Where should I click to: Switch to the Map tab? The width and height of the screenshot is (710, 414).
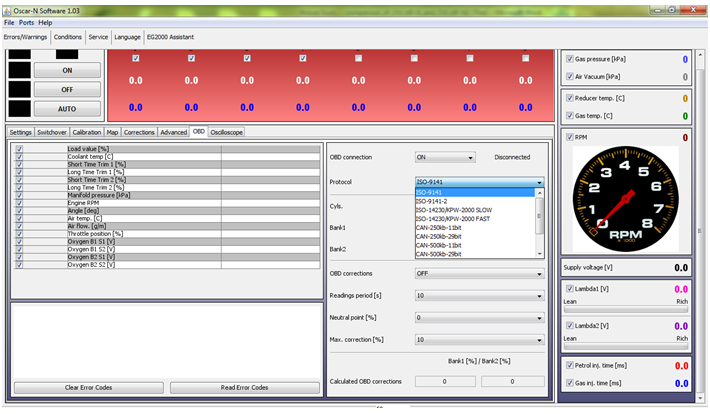tap(112, 132)
